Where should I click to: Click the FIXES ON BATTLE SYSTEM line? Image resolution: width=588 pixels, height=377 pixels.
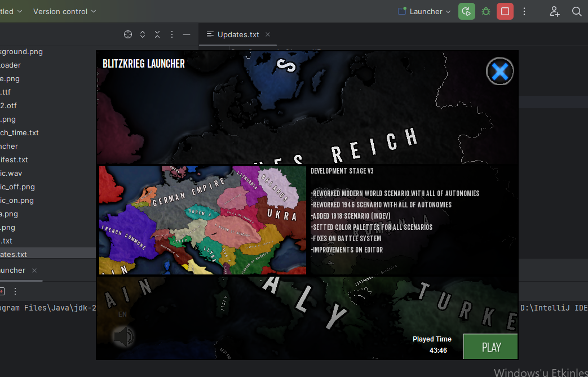coord(346,238)
